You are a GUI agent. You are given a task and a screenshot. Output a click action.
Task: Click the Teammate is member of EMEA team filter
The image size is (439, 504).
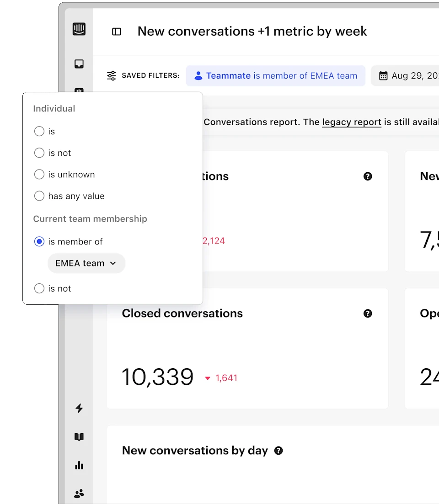point(276,76)
